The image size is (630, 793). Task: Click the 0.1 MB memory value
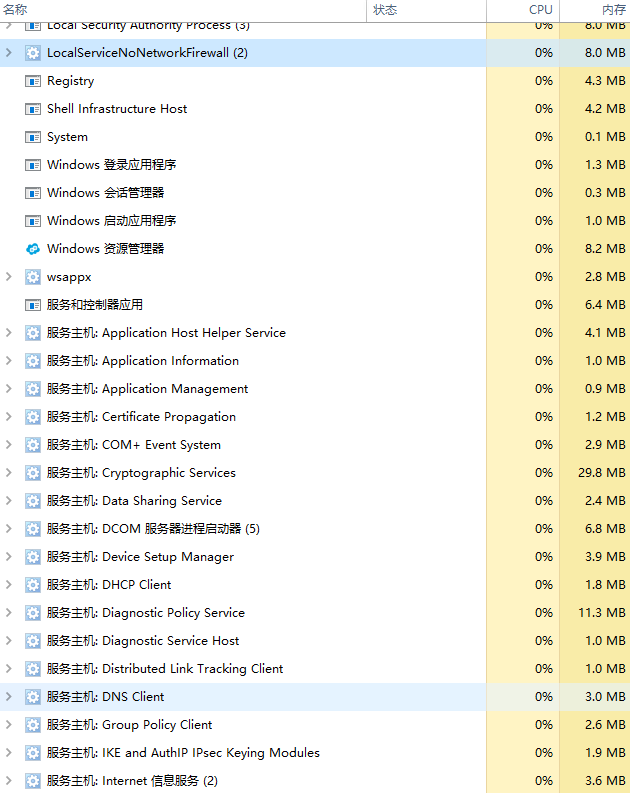pyautogui.click(x=605, y=137)
